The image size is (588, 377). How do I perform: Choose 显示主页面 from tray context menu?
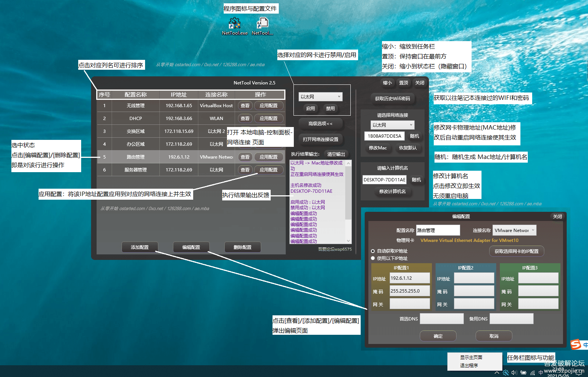point(471,357)
